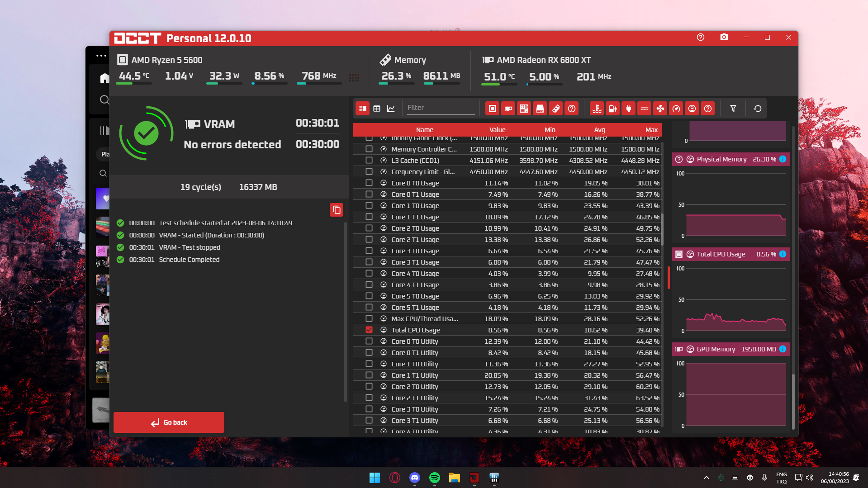Copy the test log to clipboard
The width and height of the screenshot is (868, 488).
pyautogui.click(x=337, y=210)
